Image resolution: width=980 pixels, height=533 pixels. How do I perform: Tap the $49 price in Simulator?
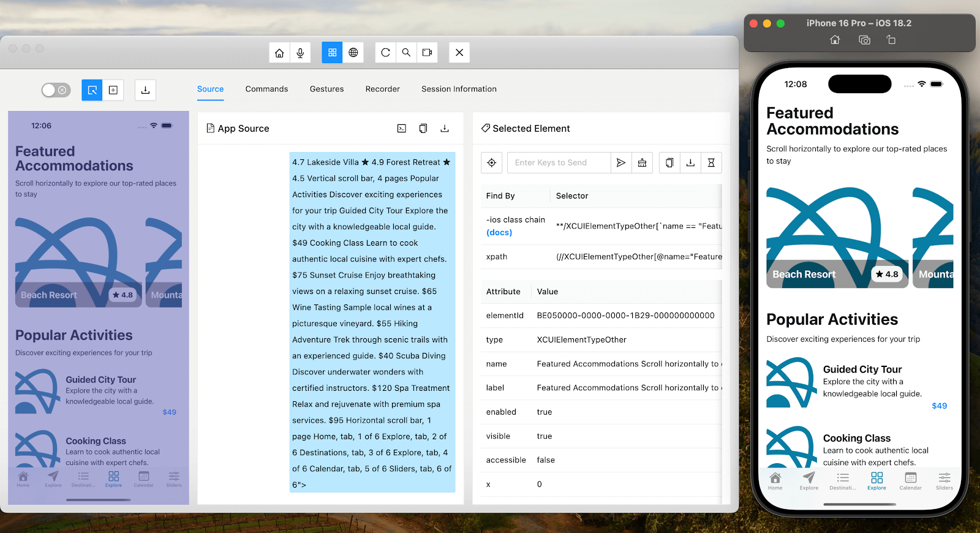pos(939,406)
